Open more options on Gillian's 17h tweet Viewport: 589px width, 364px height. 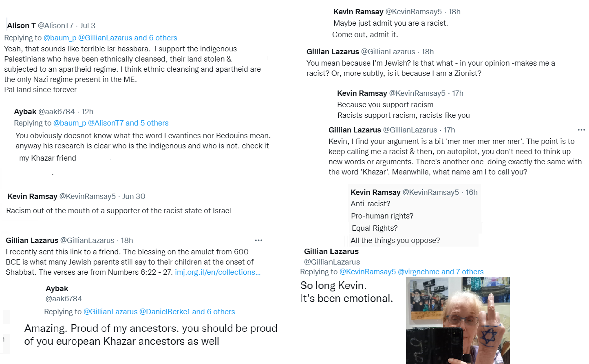pyautogui.click(x=581, y=130)
